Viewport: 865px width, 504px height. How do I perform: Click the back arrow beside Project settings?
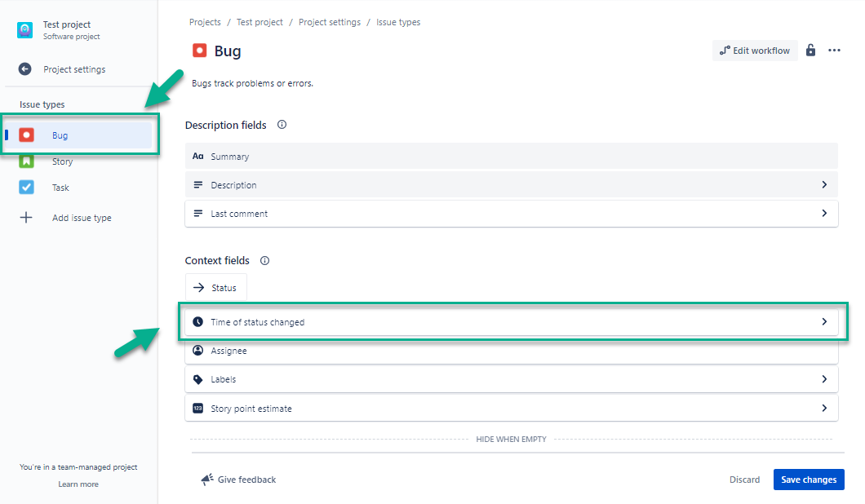tap(25, 69)
